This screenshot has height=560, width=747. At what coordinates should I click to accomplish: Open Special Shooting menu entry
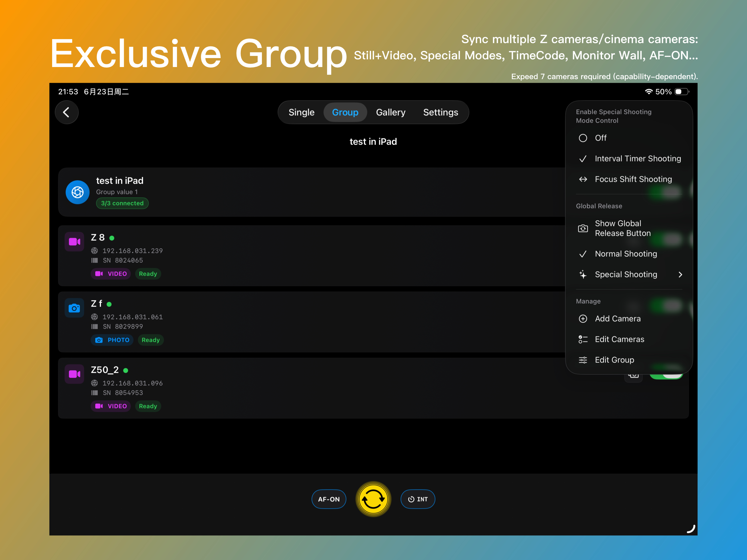pyautogui.click(x=629, y=274)
